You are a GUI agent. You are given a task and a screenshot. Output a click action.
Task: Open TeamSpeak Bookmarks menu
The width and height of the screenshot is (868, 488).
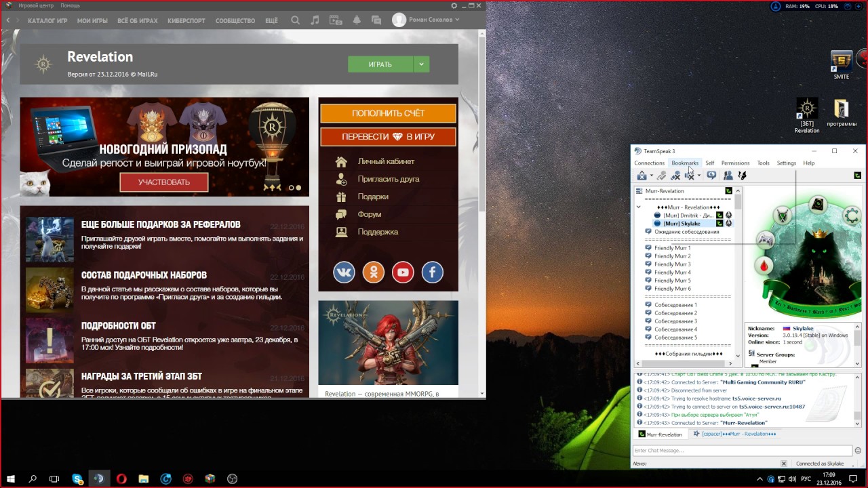coord(685,163)
